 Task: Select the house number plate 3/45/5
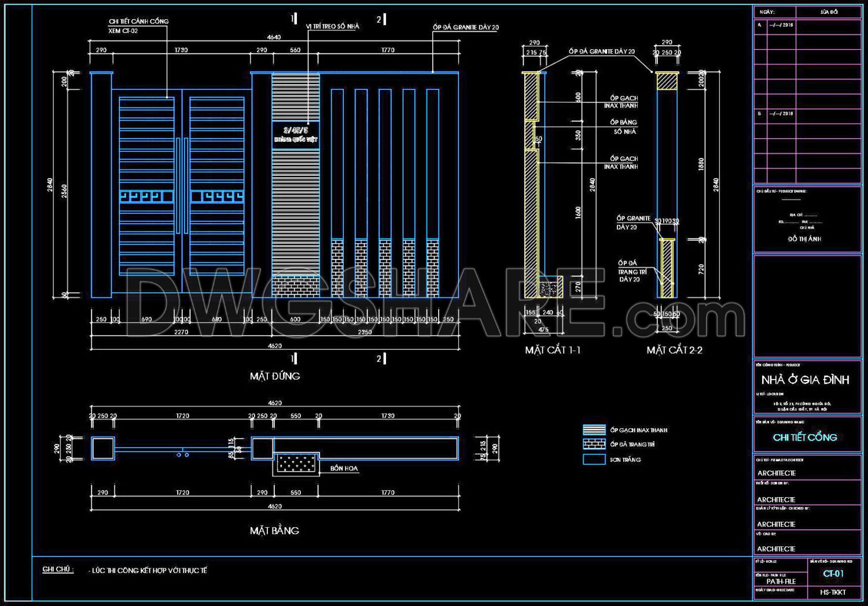coord(295,135)
